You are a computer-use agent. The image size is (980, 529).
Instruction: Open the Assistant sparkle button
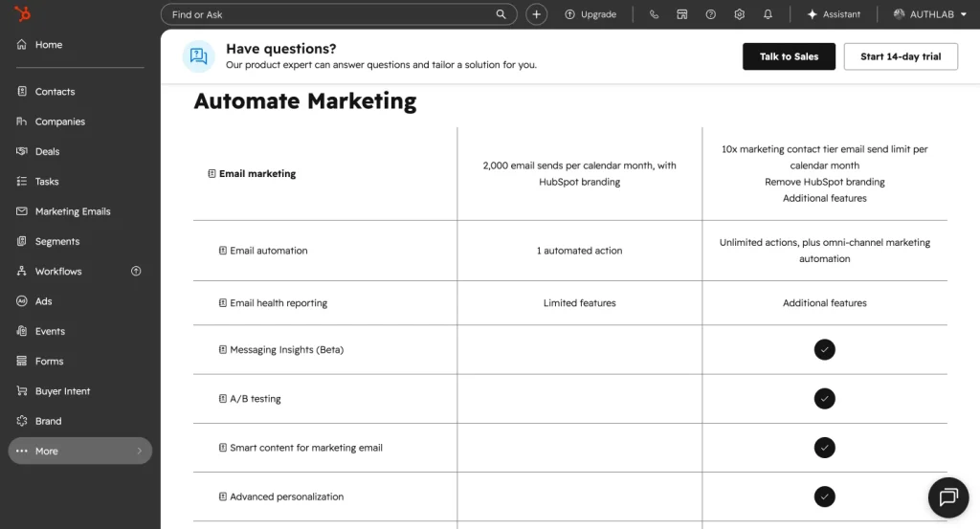834,14
